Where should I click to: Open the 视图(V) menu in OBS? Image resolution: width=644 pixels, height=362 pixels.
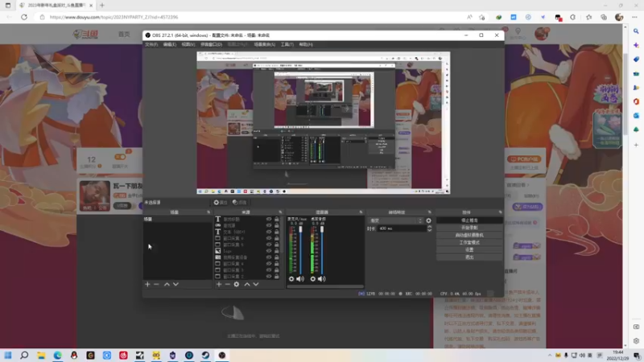click(188, 44)
